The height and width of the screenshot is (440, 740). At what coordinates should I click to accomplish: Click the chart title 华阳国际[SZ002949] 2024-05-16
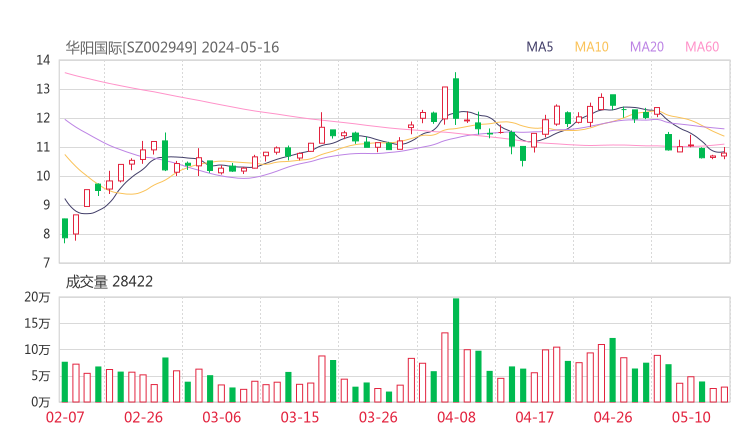[x=172, y=47]
